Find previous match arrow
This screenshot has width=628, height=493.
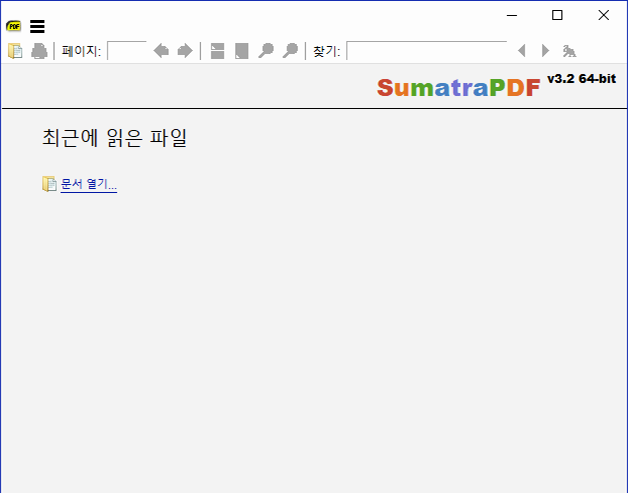pos(521,51)
